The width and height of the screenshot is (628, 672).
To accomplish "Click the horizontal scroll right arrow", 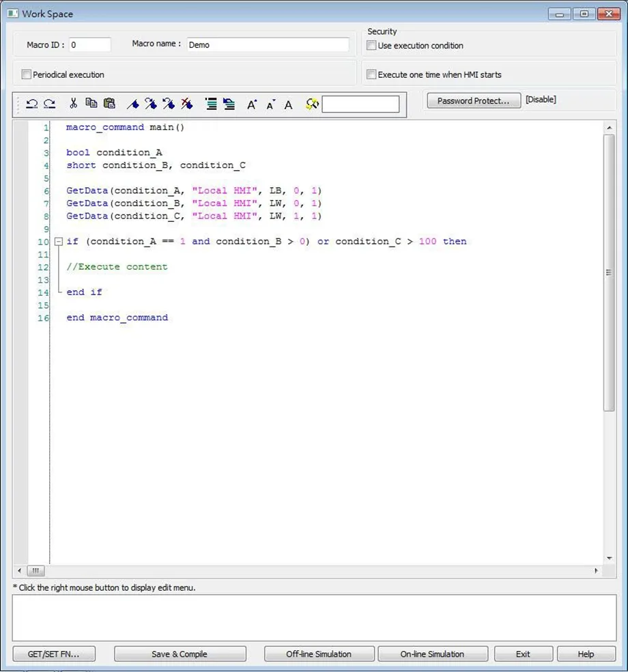I will point(596,570).
